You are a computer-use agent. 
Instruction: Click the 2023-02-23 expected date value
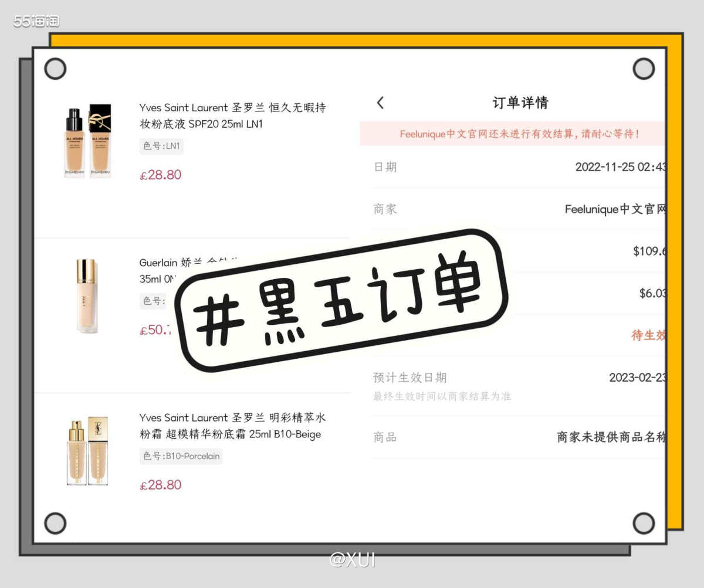click(637, 377)
